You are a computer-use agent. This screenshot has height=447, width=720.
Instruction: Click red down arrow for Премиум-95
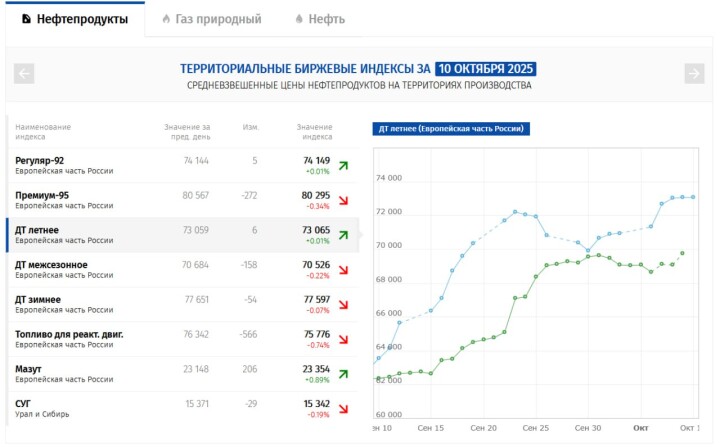(x=344, y=200)
